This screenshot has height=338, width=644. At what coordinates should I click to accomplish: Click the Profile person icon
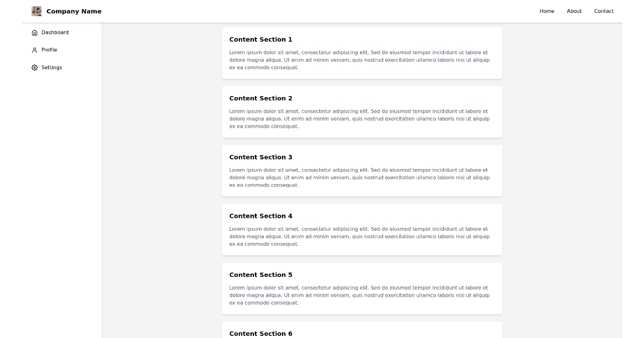[34, 50]
